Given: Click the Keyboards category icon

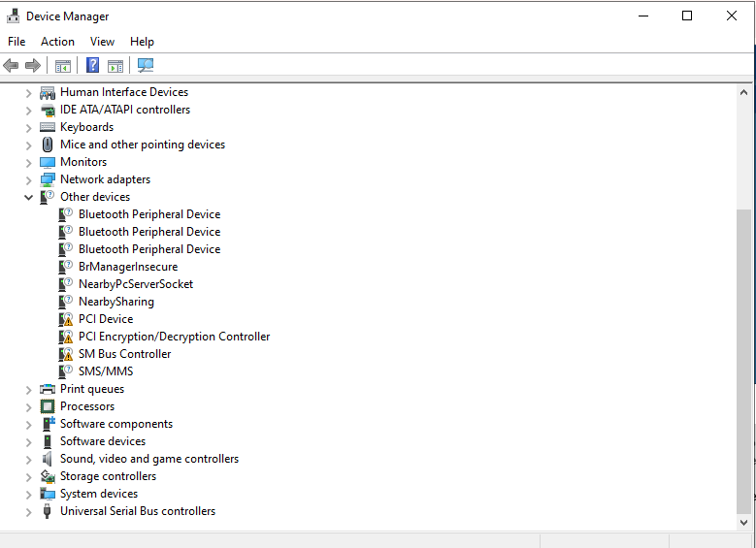Looking at the screenshot, I should click(x=48, y=127).
